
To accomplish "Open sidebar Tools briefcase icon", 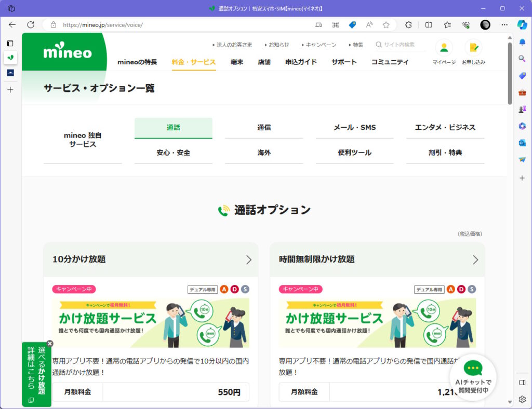I will coord(522,92).
